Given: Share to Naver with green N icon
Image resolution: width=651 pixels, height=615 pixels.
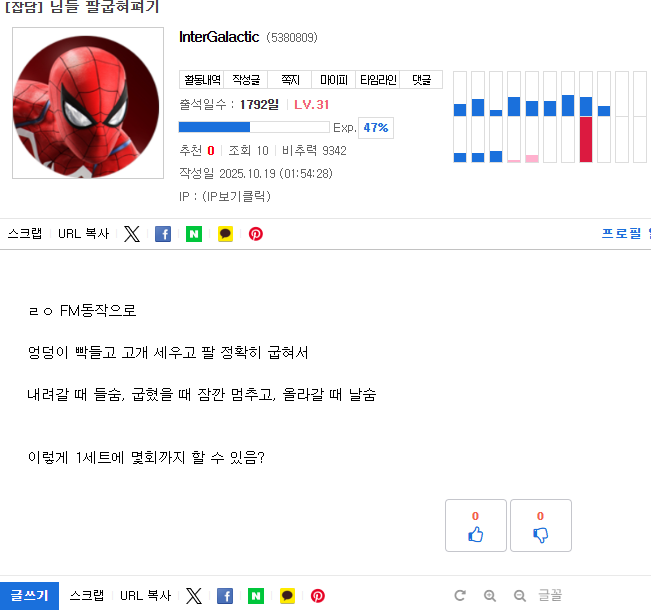Looking at the screenshot, I should pyautogui.click(x=194, y=234).
